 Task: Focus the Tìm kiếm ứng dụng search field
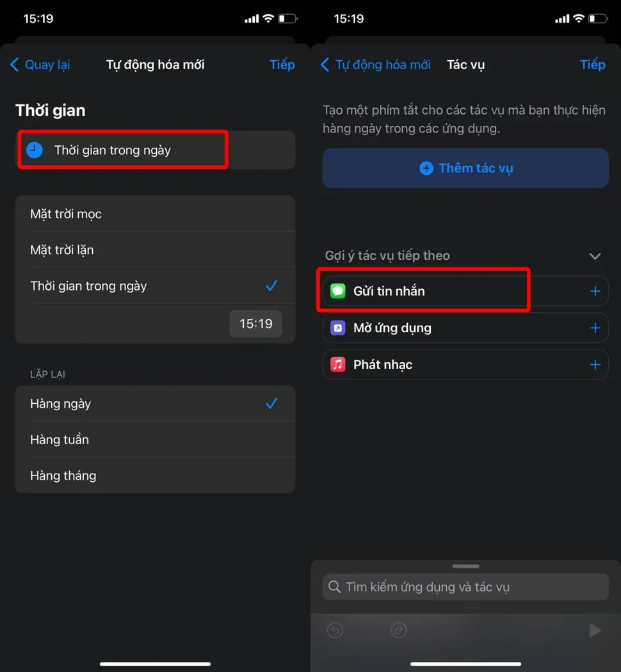(x=465, y=587)
